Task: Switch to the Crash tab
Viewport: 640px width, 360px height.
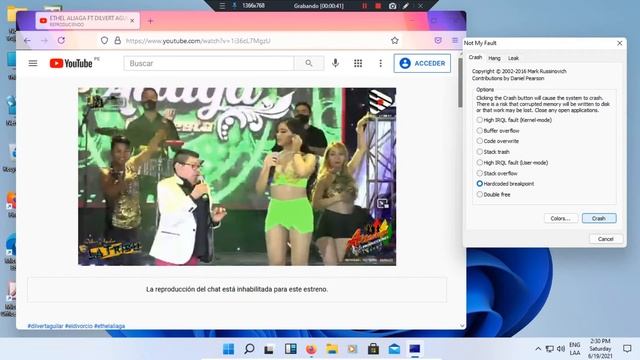Action: [x=475, y=58]
